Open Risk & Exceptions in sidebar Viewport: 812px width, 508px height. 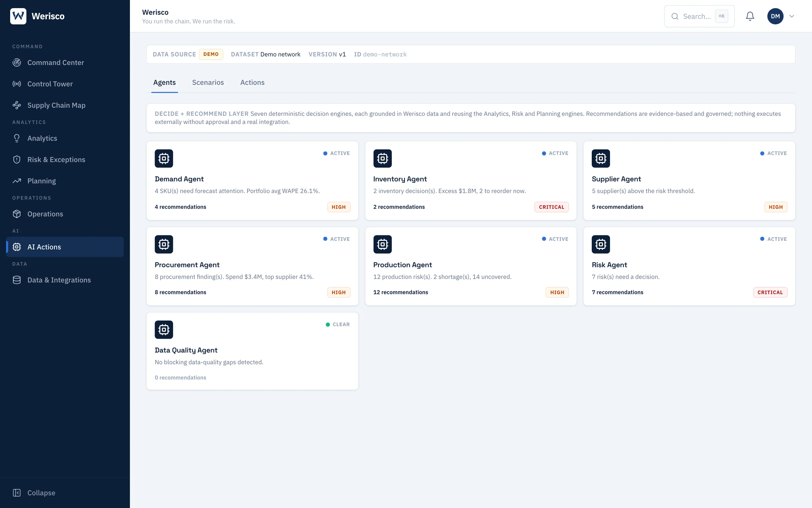(65, 160)
